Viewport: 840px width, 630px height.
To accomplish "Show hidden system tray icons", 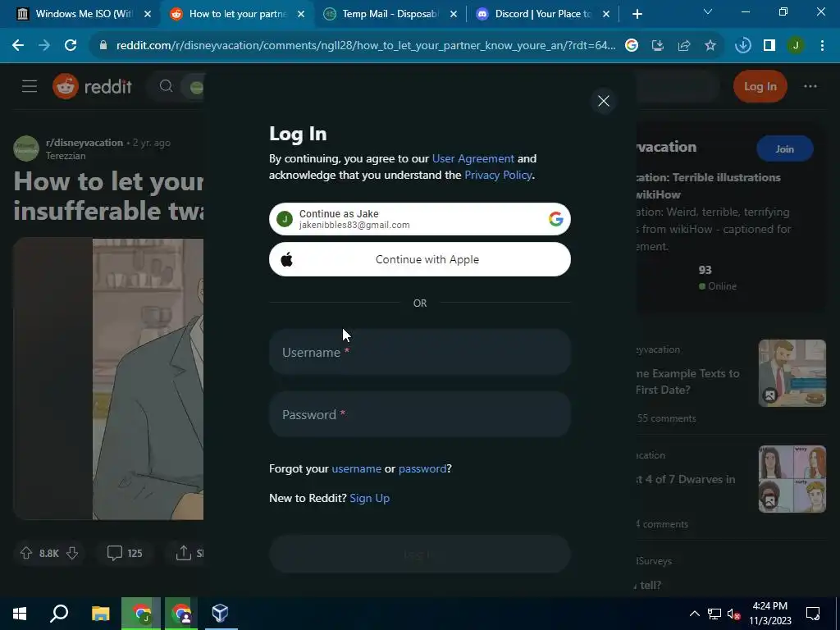I will [694, 614].
